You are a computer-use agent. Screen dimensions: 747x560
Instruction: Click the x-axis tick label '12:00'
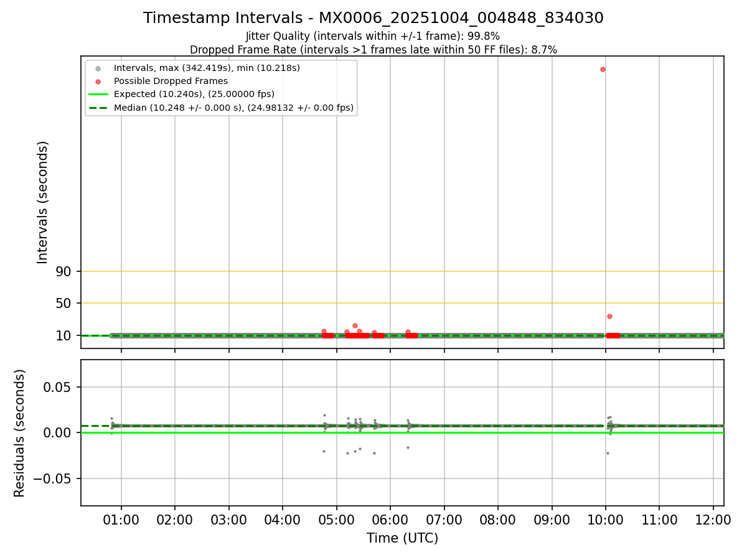(713, 520)
